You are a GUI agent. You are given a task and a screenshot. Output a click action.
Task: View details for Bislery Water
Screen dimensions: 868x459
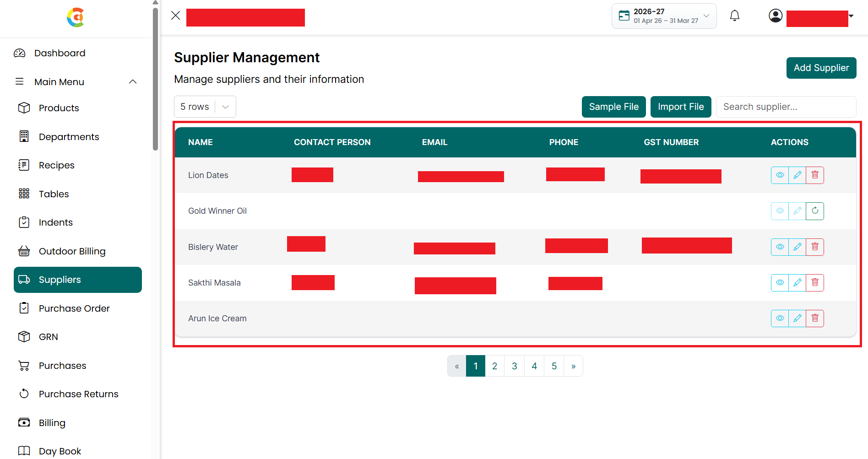point(780,247)
